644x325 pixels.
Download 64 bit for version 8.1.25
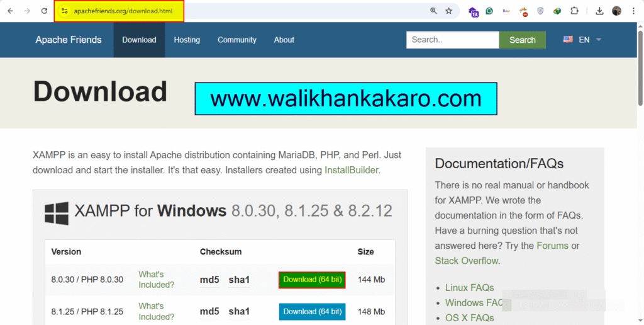(312, 311)
